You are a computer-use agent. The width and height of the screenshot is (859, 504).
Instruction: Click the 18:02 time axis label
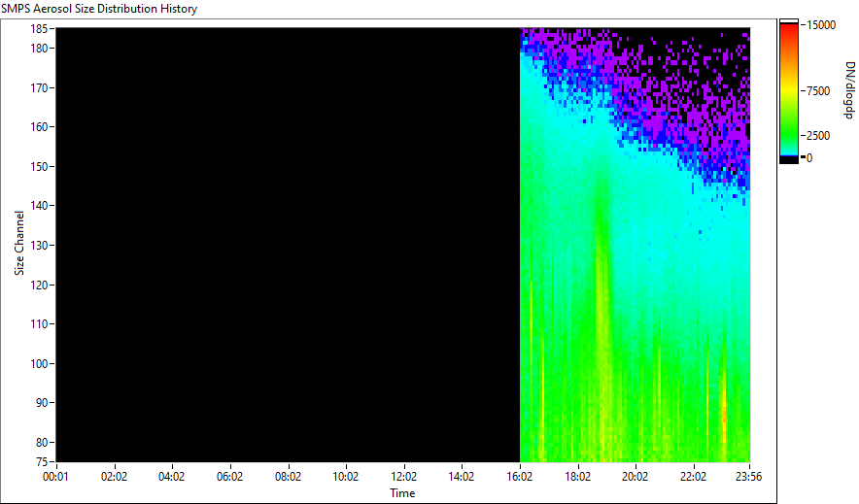click(x=577, y=477)
